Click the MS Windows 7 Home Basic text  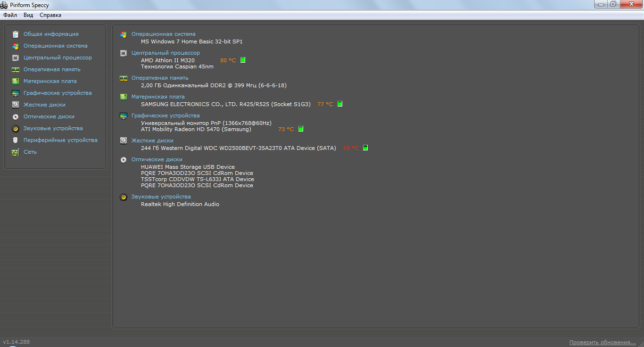click(x=192, y=41)
